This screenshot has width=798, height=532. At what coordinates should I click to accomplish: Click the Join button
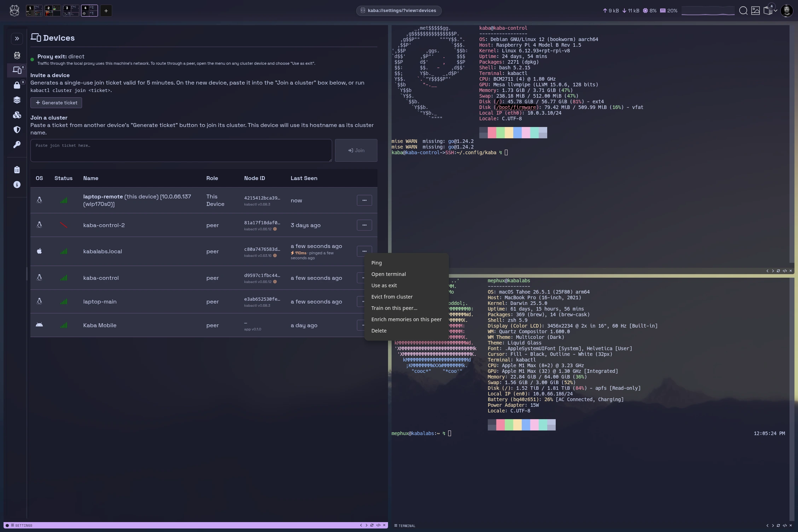(356, 150)
